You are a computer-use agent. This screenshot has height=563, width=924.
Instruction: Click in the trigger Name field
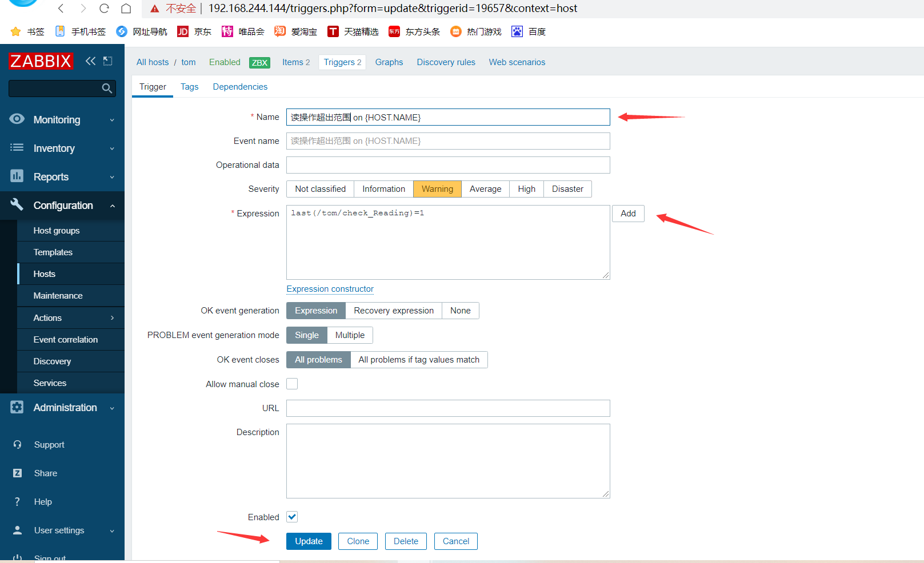[x=448, y=117]
